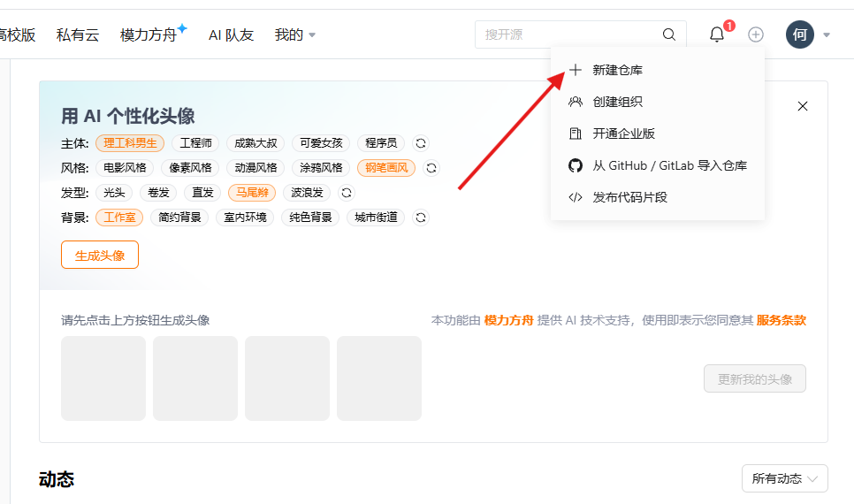854x504 pixels.
Task: Refresh the 发型 options
Action: 347,193
